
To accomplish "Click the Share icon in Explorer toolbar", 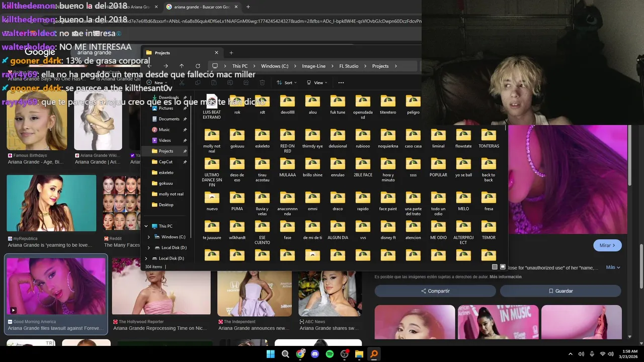I will tap(246, 82).
